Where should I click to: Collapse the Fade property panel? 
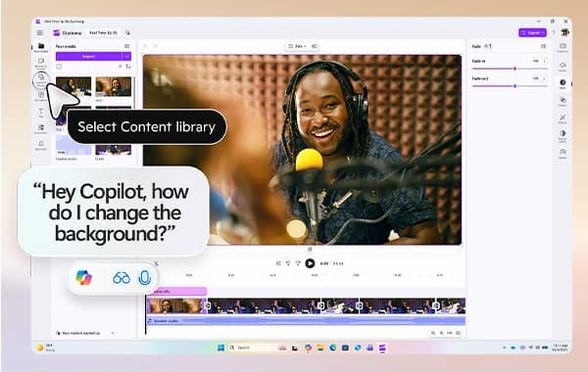pyautogui.click(x=543, y=46)
